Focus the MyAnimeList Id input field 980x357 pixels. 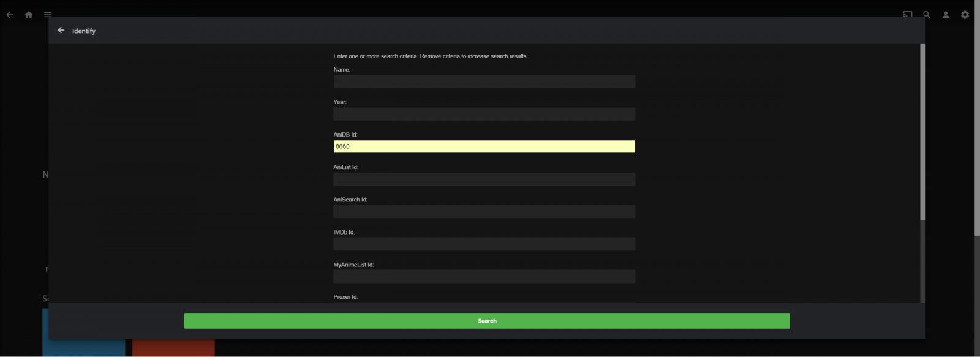484,276
